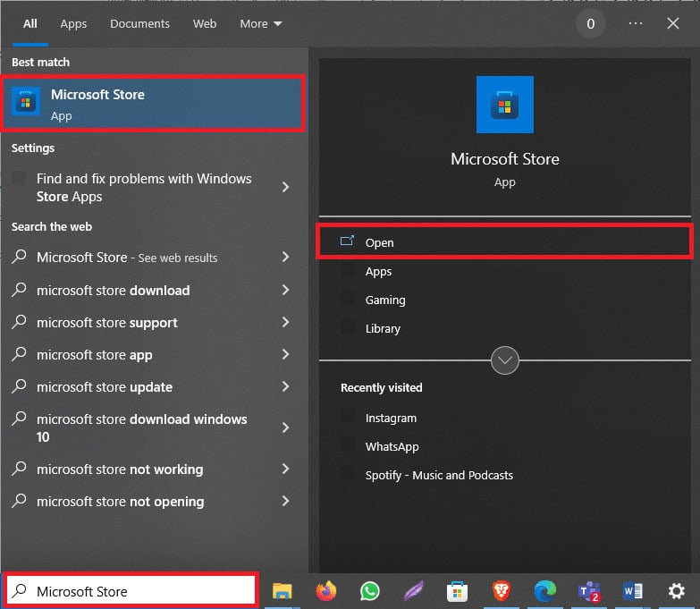Click the Open arrow icon in the preview pane
700x609 pixels.
pyautogui.click(x=347, y=241)
